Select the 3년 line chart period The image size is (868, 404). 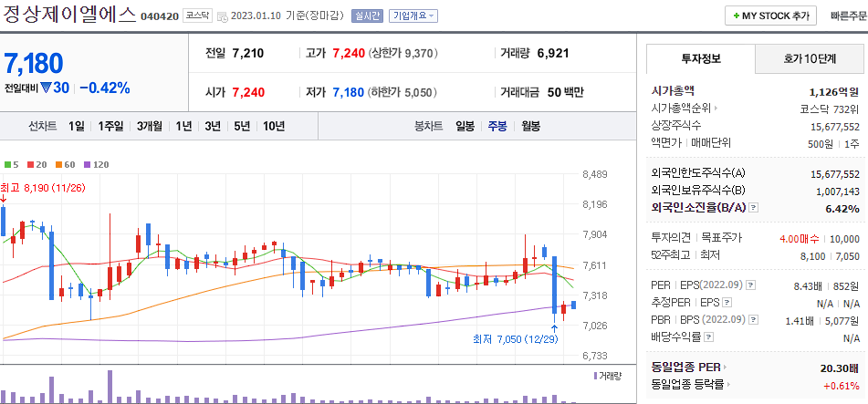coord(213,126)
